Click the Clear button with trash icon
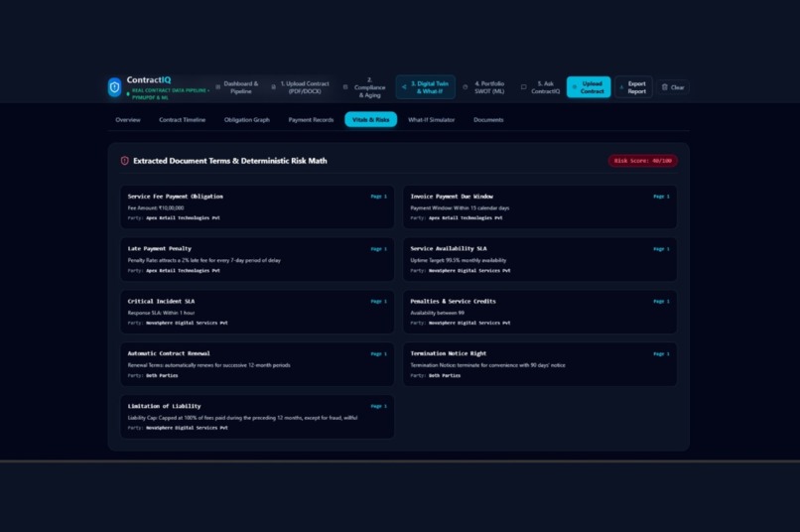This screenshot has height=532, width=800. point(673,87)
